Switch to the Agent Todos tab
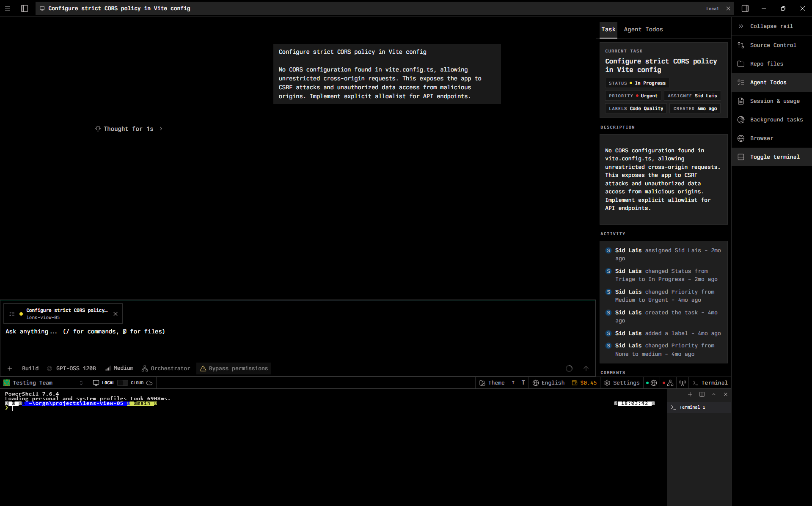 (643, 30)
